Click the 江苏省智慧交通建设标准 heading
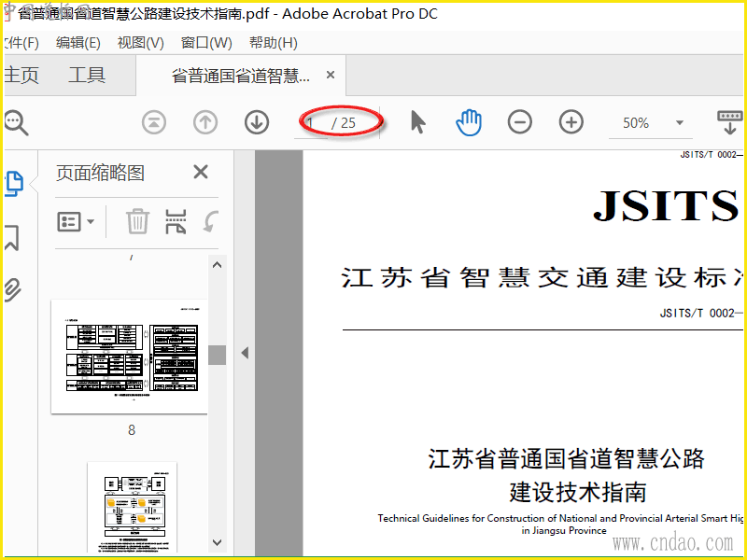Viewport: 747px width, 560px height. point(542,277)
